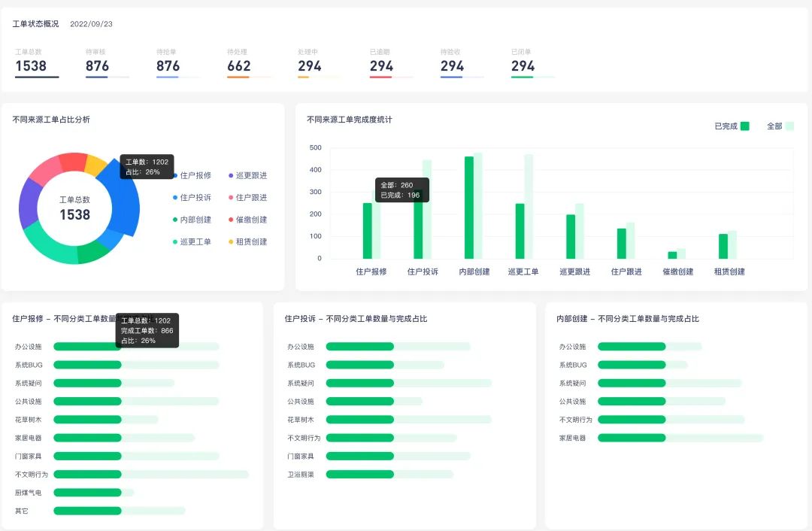Click the 巡更工单 teal legend item

pyautogui.click(x=192, y=242)
